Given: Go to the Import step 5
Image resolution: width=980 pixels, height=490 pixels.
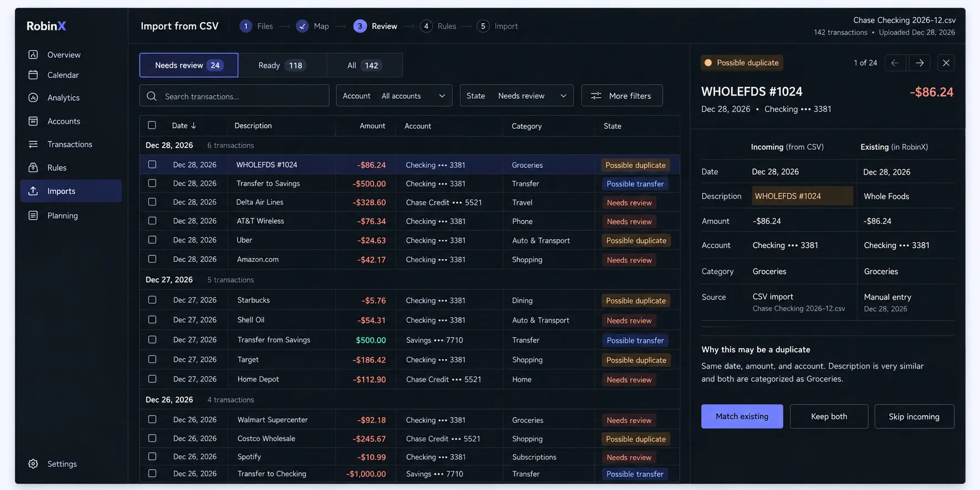Looking at the screenshot, I should [498, 26].
